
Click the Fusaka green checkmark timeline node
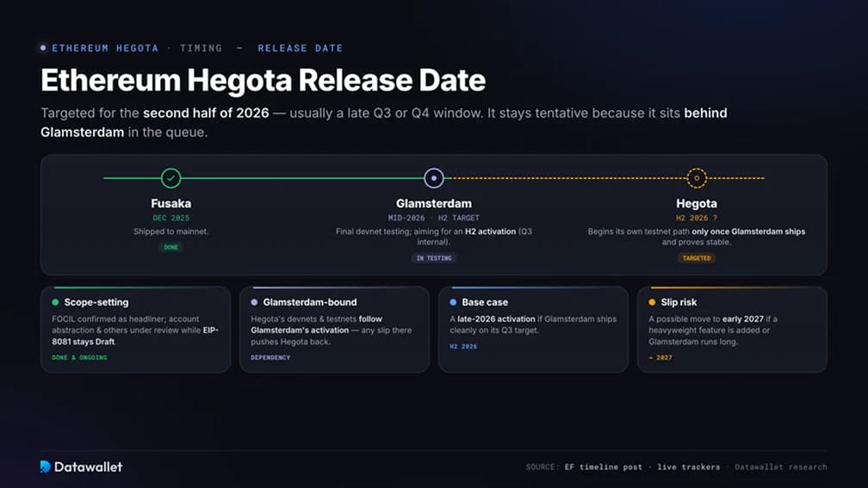coord(171,178)
